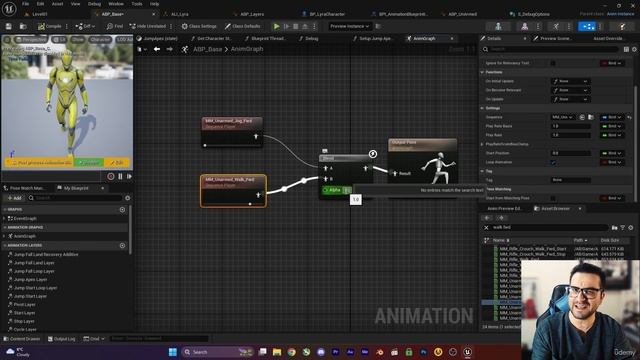Add a new graph with plus icon

(x=122, y=209)
